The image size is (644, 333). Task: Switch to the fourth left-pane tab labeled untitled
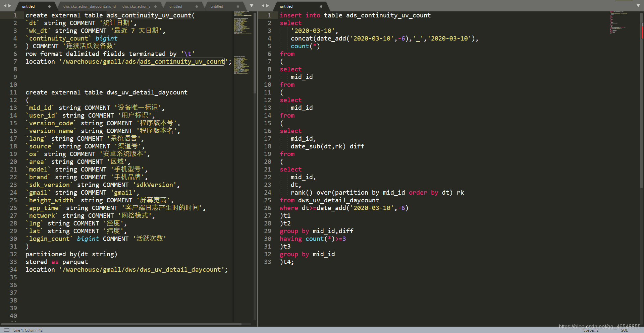tap(217, 6)
